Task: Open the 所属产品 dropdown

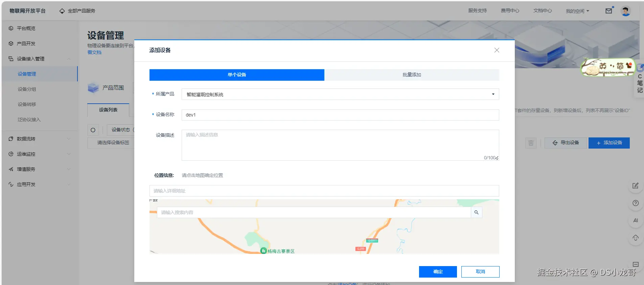Action: (x=340, y=94)
